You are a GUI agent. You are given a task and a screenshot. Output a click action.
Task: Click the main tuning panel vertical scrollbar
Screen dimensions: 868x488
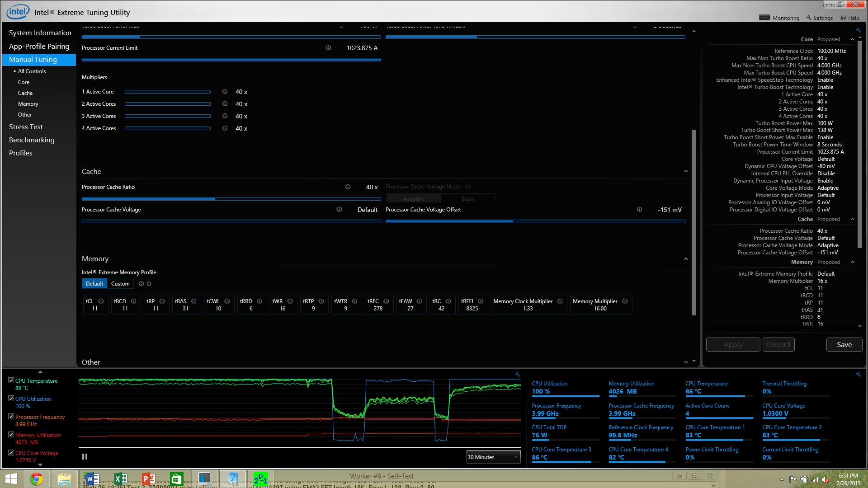click(x=693, y=222)
